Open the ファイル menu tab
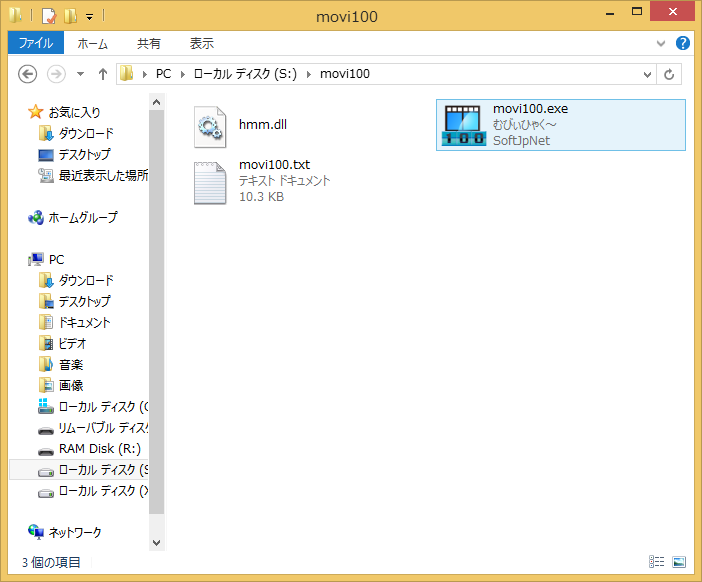Image resolution: width=702 pixels, height=582 pixels. [36, 43]
